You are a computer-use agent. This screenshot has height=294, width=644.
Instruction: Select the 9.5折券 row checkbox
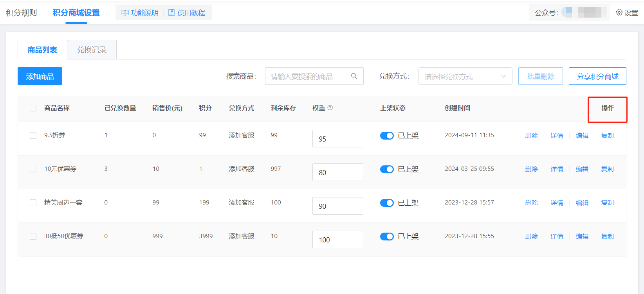pyautogui.click(x=33, y=135)
